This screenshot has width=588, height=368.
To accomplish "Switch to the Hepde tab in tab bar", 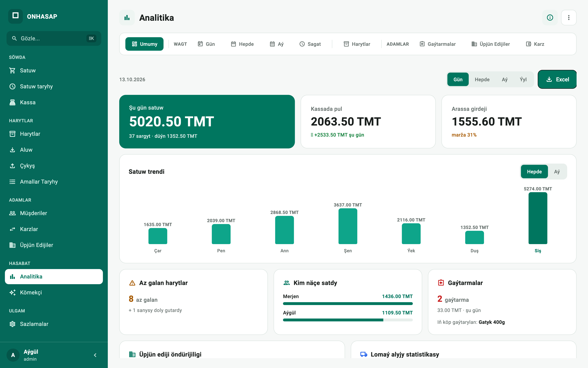I will 242,44.
